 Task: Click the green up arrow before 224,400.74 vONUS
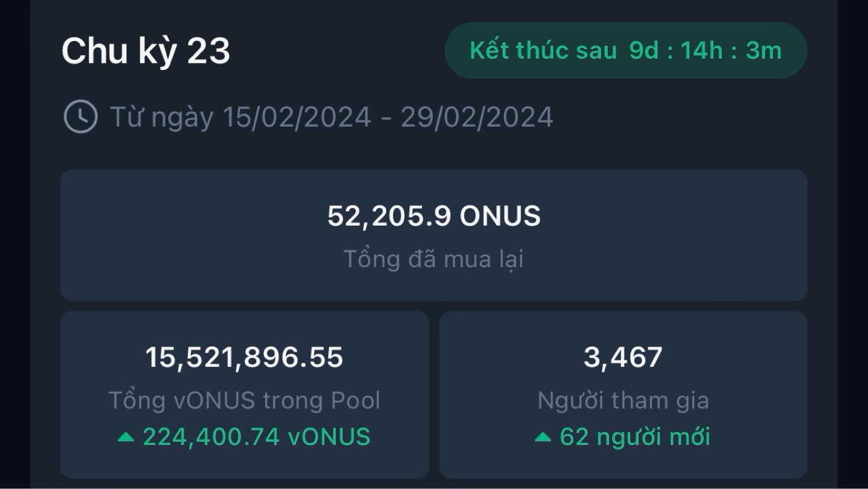pyautogui.click(x=126, y=437)
